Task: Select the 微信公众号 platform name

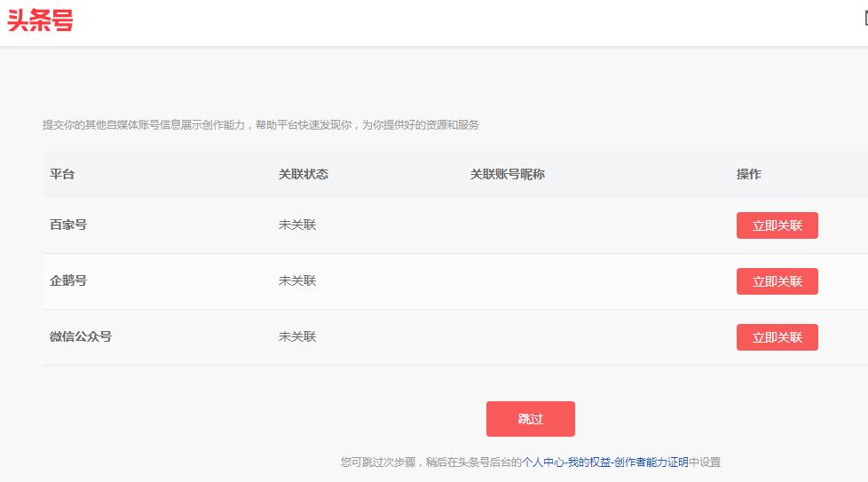Action: coord(80,336)
